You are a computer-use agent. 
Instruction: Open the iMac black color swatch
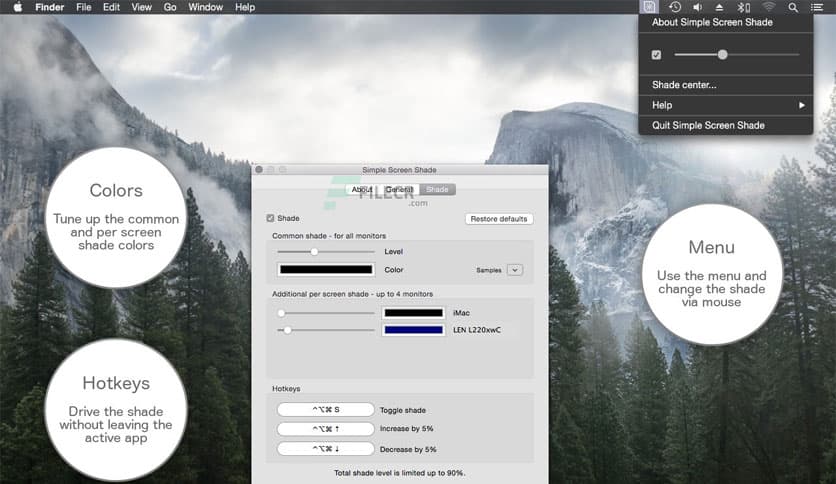(x=413, y=313)
